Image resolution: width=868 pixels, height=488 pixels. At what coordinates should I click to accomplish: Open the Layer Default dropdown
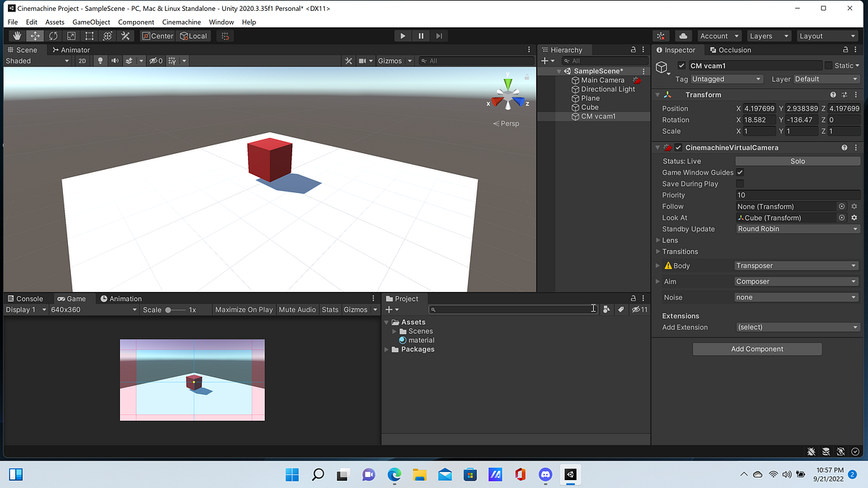coord(826,79)
